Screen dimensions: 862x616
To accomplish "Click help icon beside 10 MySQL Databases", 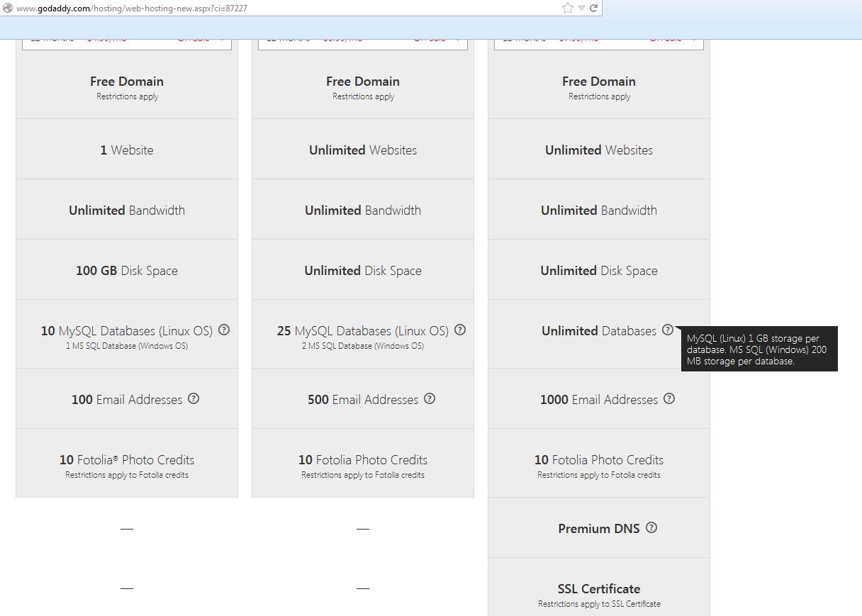I will 224,330.
